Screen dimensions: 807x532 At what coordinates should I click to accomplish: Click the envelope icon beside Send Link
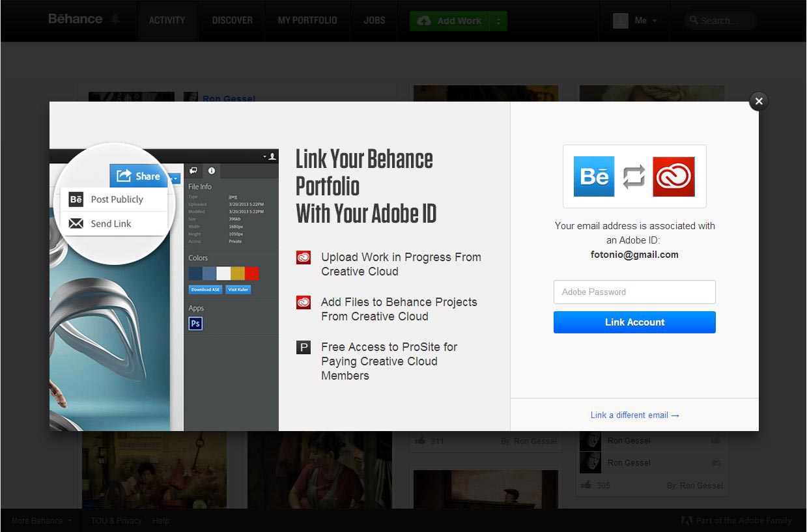76,223
